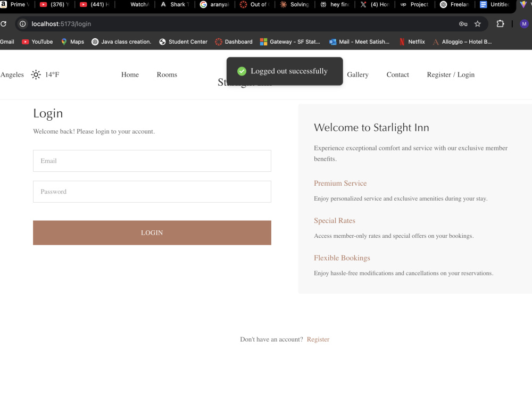
Task: Open Register / Login nav link
Action: tap(451, 74)
